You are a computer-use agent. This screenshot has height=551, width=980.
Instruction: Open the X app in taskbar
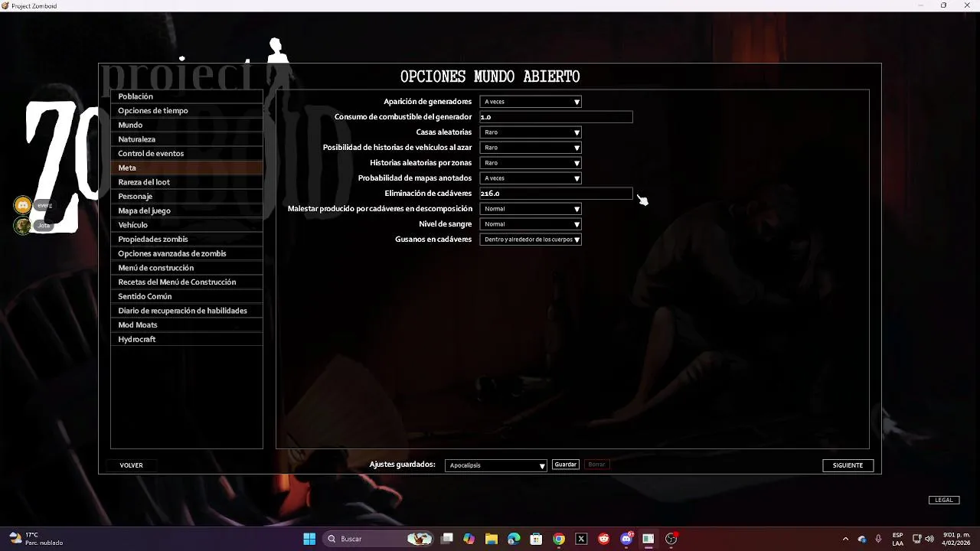pos(581,539)
